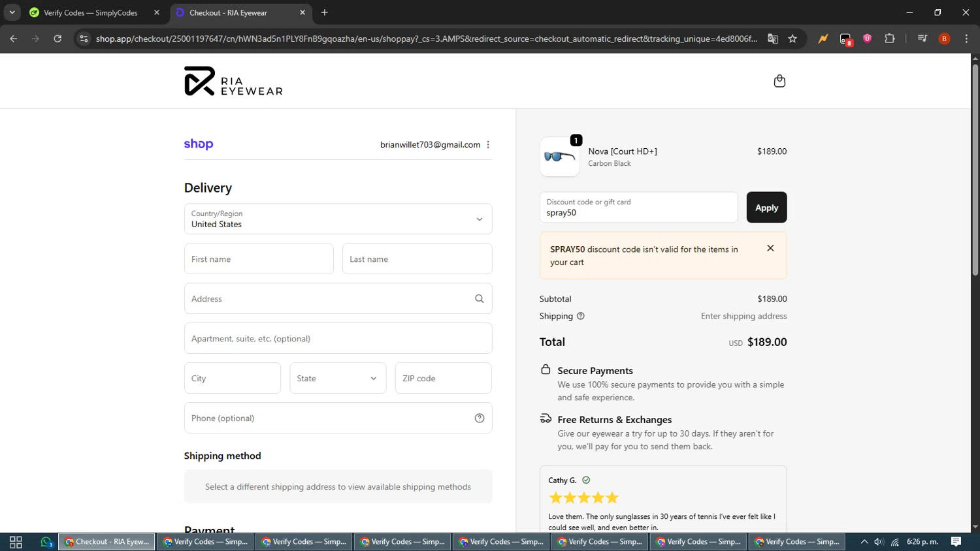Click the RIA Eyewear logo
Screen dimensions: 980x551
pos(233,81)
